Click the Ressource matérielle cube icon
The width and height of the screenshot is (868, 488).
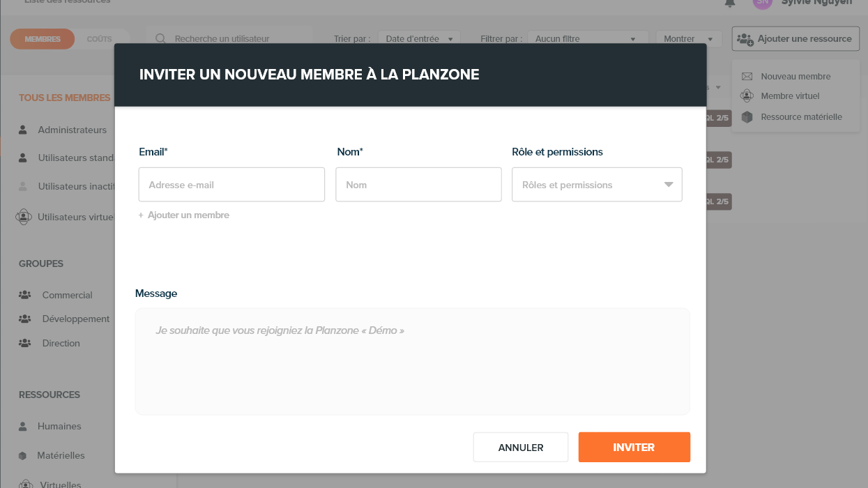click(747, 117)
